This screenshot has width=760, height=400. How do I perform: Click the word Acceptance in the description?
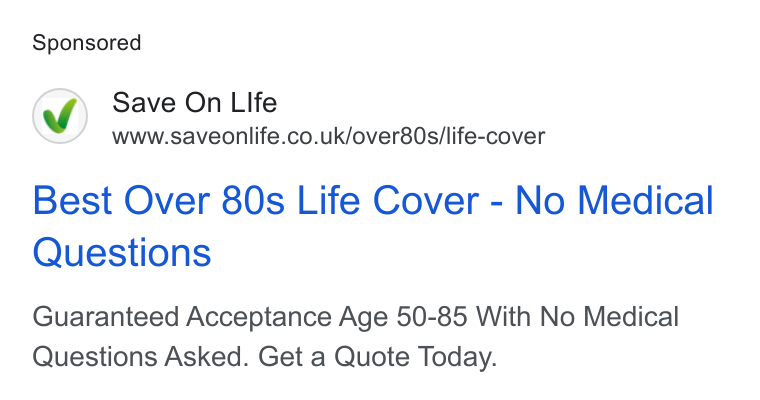[259, 318]
